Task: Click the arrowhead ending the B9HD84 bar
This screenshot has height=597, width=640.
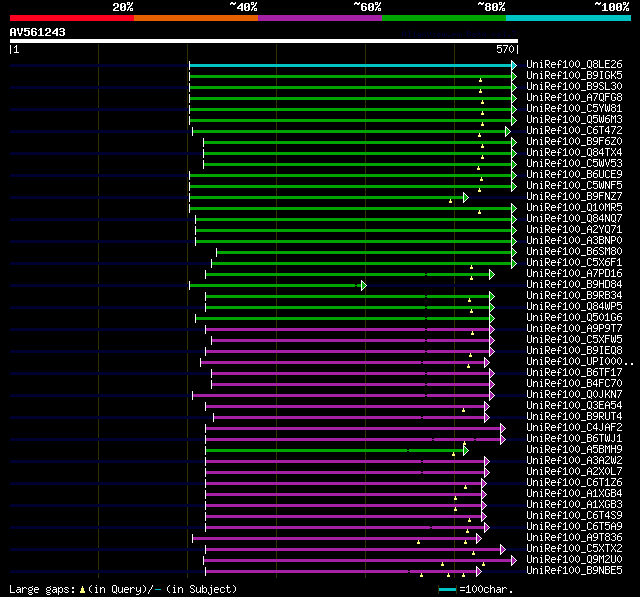Action: click(x=364, y=286)
